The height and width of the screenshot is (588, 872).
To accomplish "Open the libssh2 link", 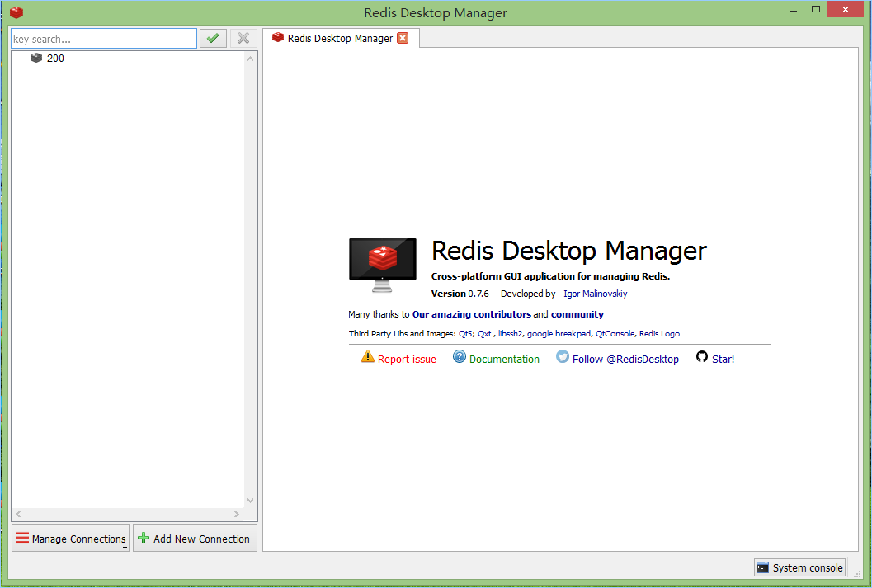I will 509,333.
